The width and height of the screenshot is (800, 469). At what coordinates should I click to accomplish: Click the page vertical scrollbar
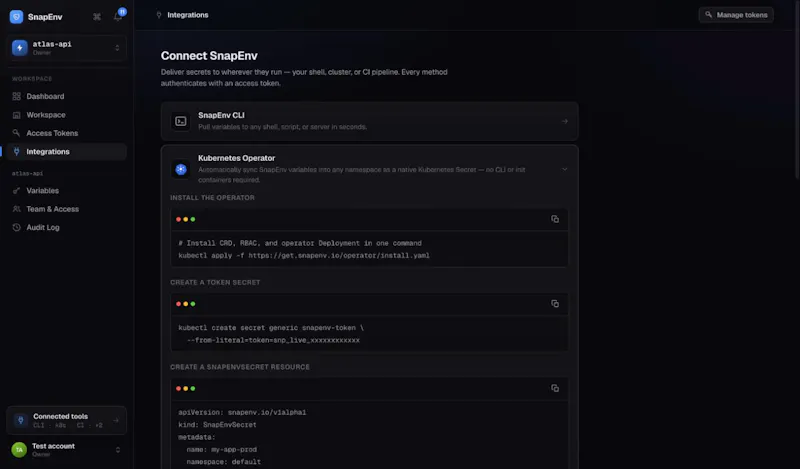(797, 89)
